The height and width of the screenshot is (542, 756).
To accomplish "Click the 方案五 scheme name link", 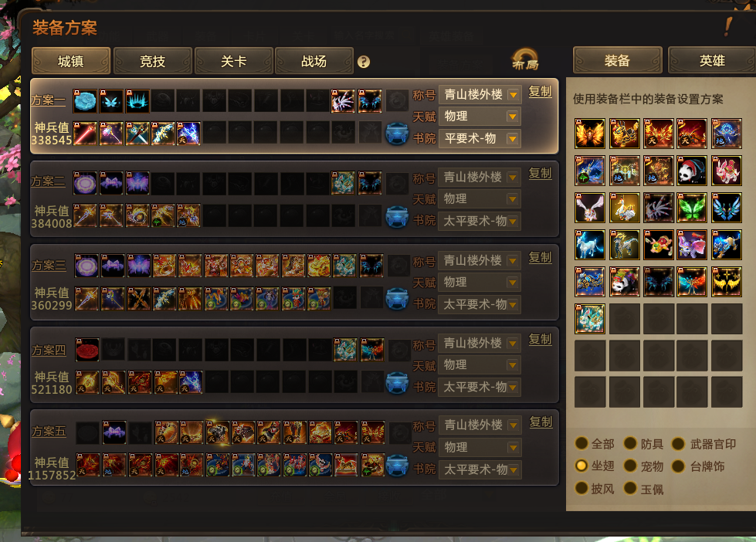I will 49,431.
